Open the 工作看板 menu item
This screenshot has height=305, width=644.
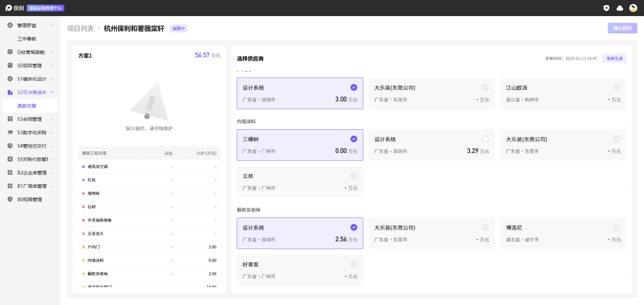pos(27,39)
